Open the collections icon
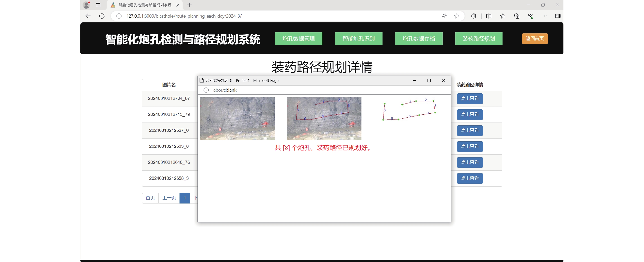The image size is (644, 262). [x=516, y=16]
